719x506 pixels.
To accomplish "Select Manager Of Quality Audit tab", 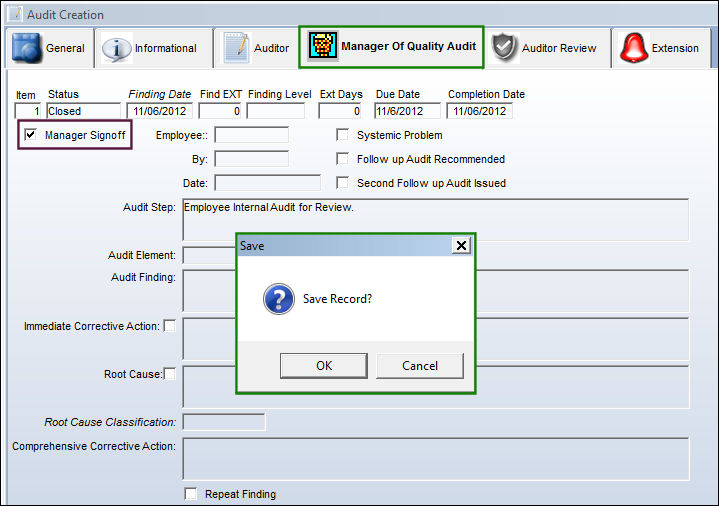I will (391, 47).
